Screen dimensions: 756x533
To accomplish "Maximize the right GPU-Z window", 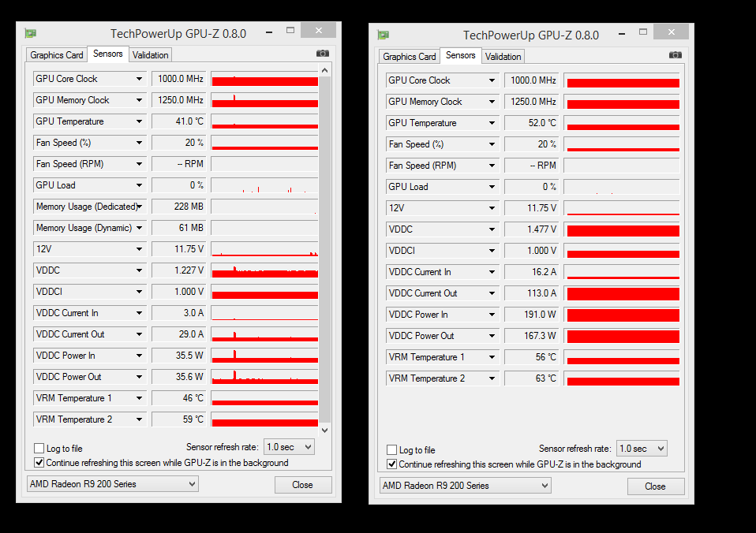I will point(643,32).
